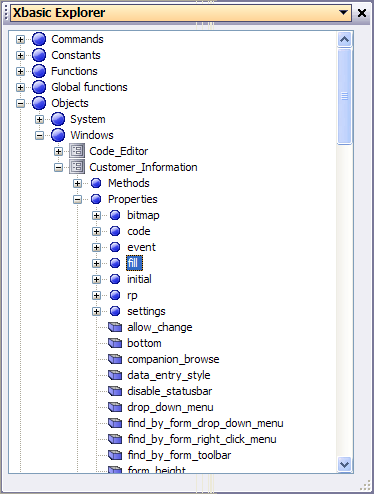Expand the System tree node

[39, 119]
